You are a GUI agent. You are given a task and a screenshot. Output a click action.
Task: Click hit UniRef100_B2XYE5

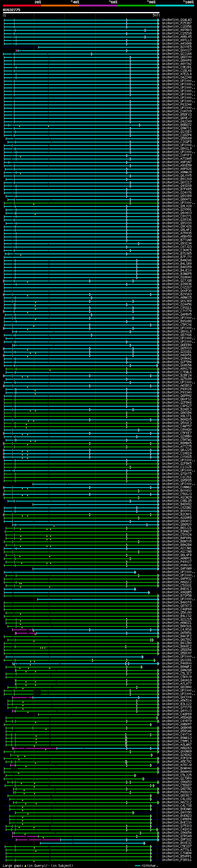(x=177, y=47)
